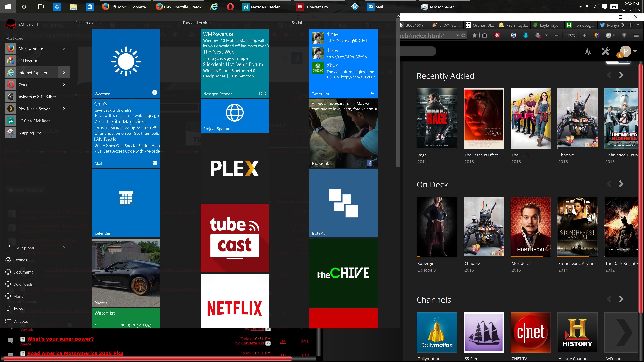
Task: Click the Start menu vertical scrollbar
Action: click(398, 93)
